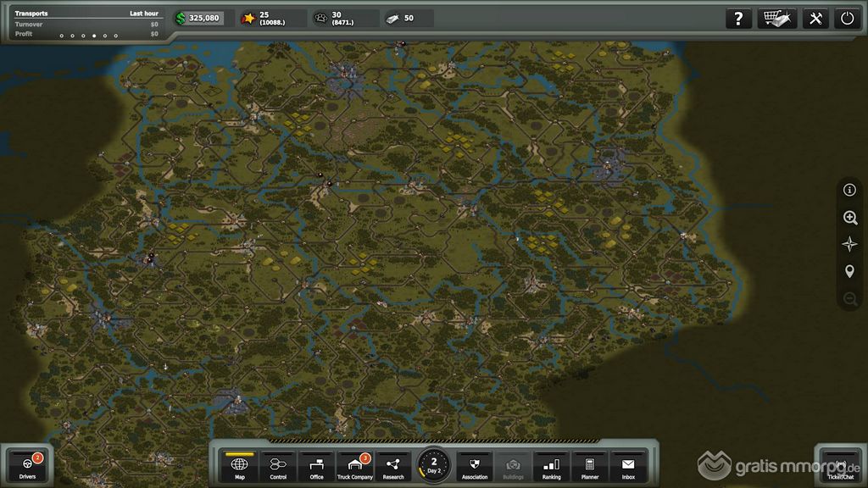
Task: Click the compass star icon
Action: coord(849,245)
